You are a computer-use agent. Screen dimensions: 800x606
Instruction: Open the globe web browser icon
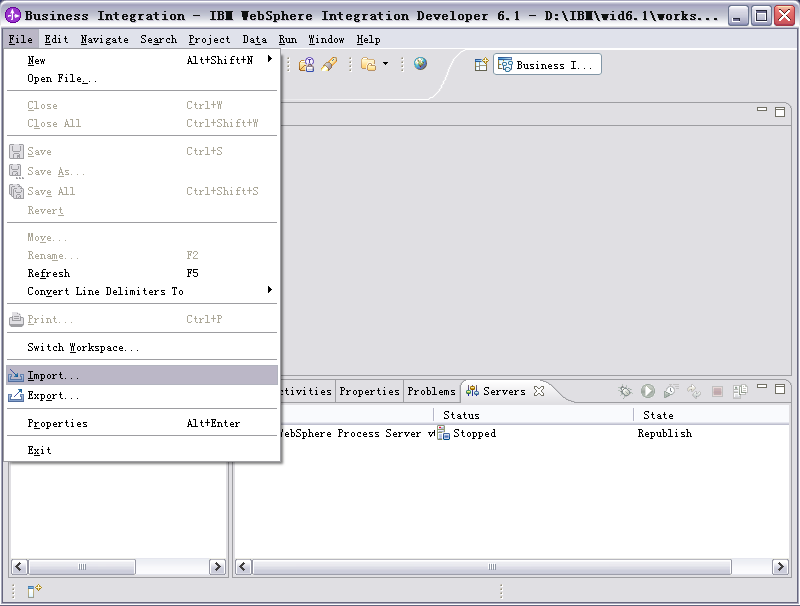pos(420,64)
